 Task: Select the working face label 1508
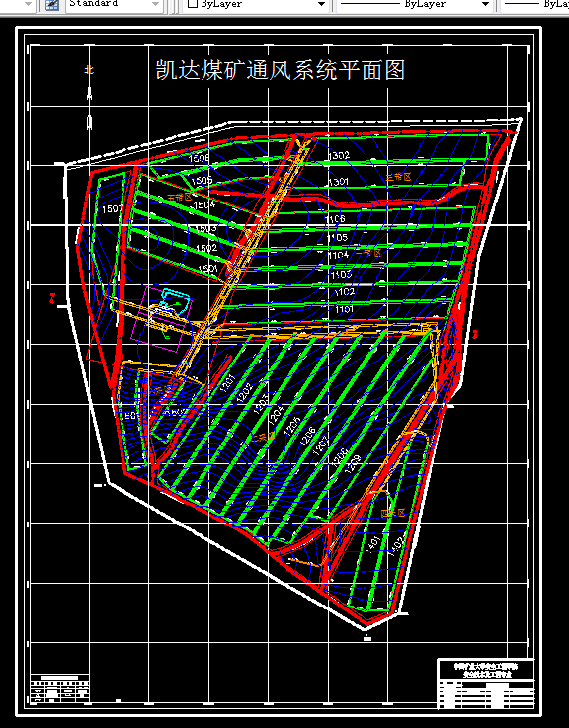(199, 158)
